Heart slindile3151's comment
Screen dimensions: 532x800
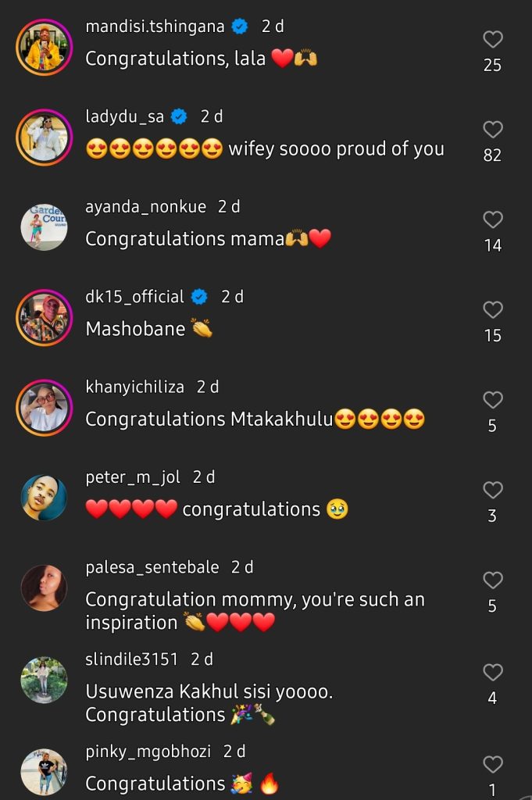point(492,672)
